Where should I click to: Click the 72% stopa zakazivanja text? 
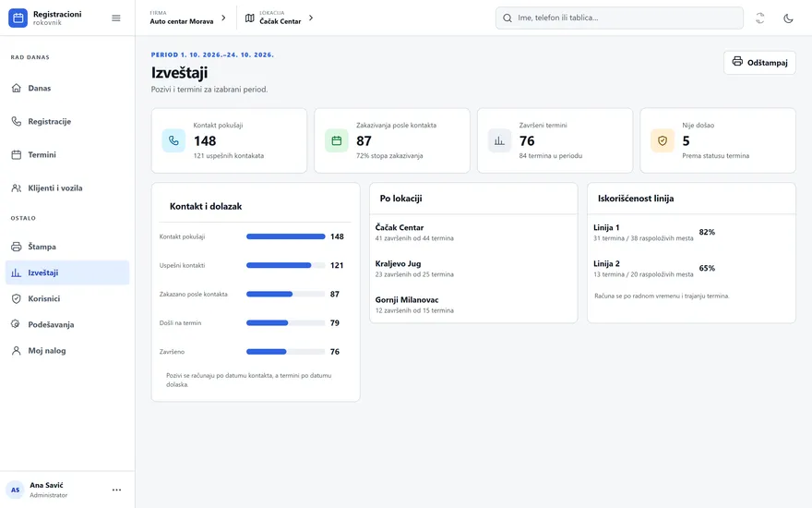pos(389,155)
